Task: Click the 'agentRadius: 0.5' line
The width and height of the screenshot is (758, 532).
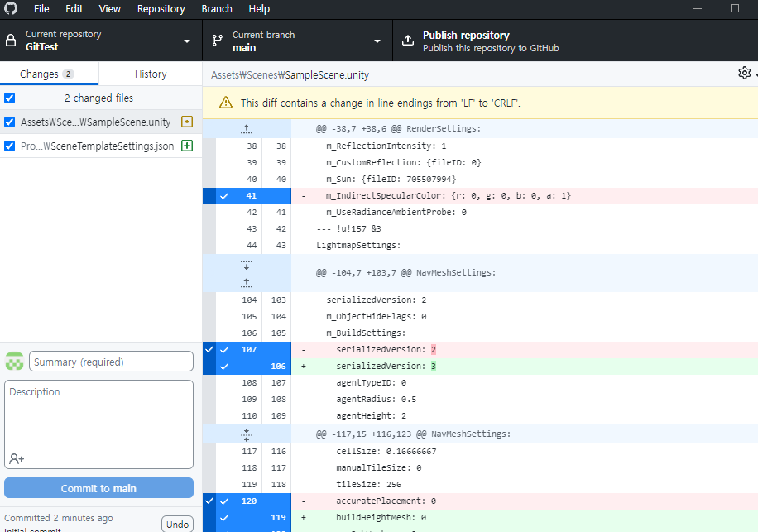Action: (376, 399)
